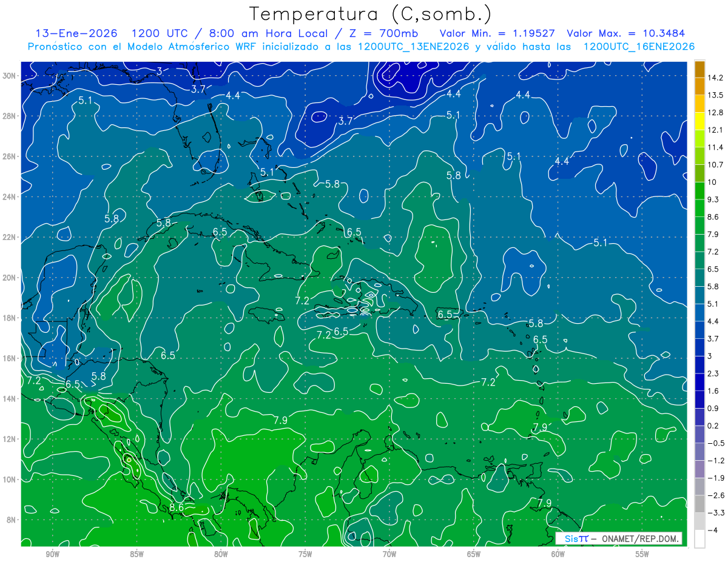Viewport: 728px width, 562px height.
Task: Click the '28N' latitude axis label
Action: [x=9, y=116]
